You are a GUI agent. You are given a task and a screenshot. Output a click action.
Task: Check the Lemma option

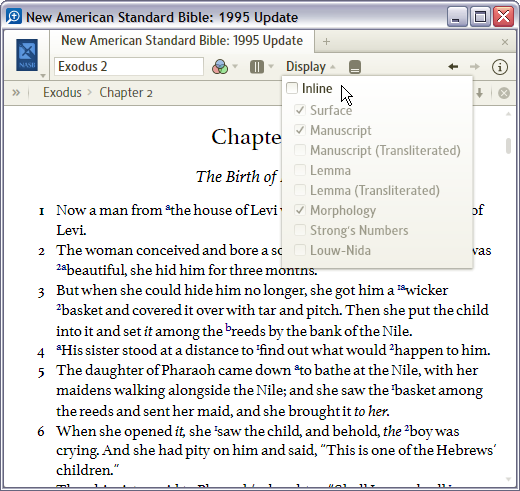tap(300, 170)
